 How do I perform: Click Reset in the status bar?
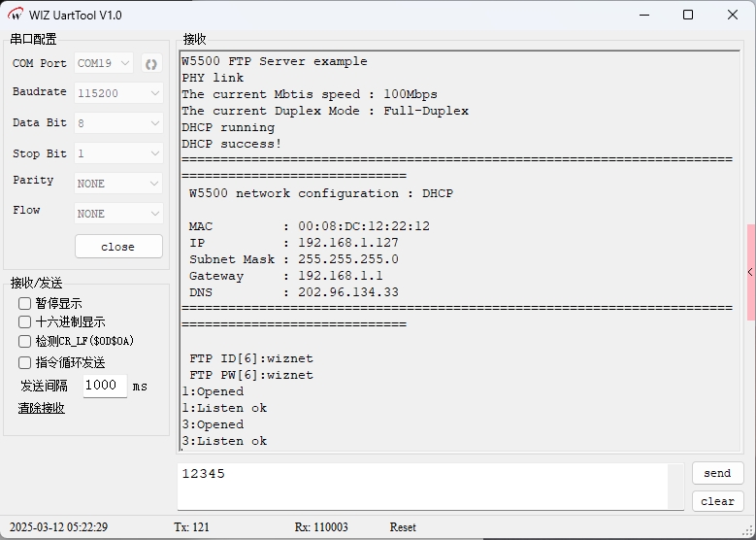pyautogui.click(x=403, y=527)
